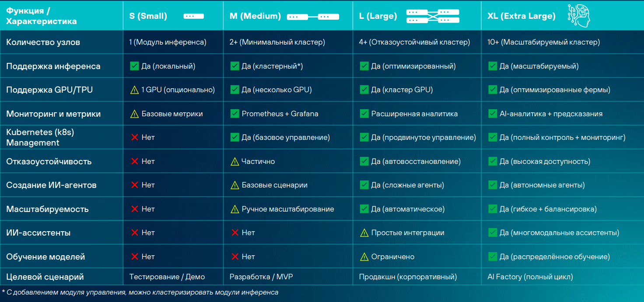Click the "Поддержка GPU/TPU" row label
The width and height of the screenshot is (644, 302).
click(x=49, y=90)
